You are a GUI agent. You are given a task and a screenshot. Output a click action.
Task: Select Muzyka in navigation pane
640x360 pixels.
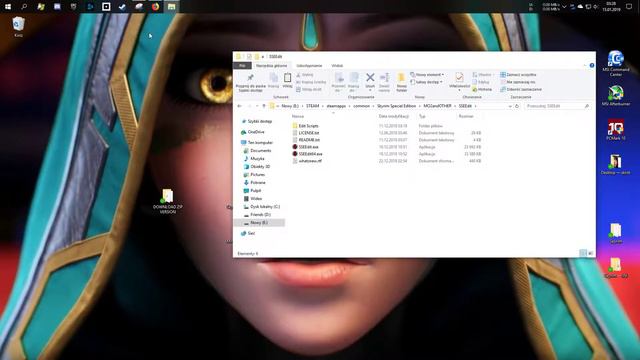pos(254,159)
